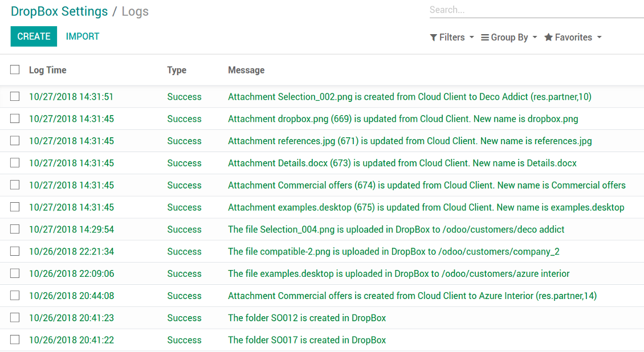Click the Filters funnel icon
644x352 pixels.
click(x=434, y=38)
